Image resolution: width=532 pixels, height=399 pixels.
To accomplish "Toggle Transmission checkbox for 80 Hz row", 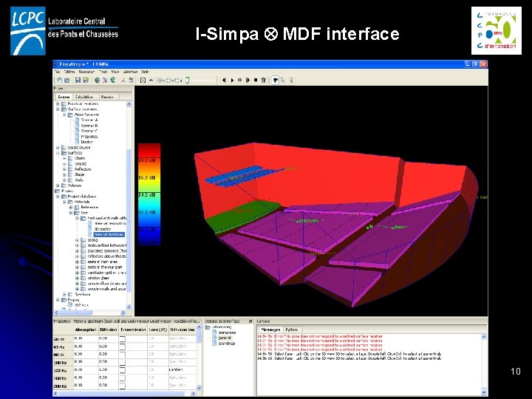I will [123, 354].
